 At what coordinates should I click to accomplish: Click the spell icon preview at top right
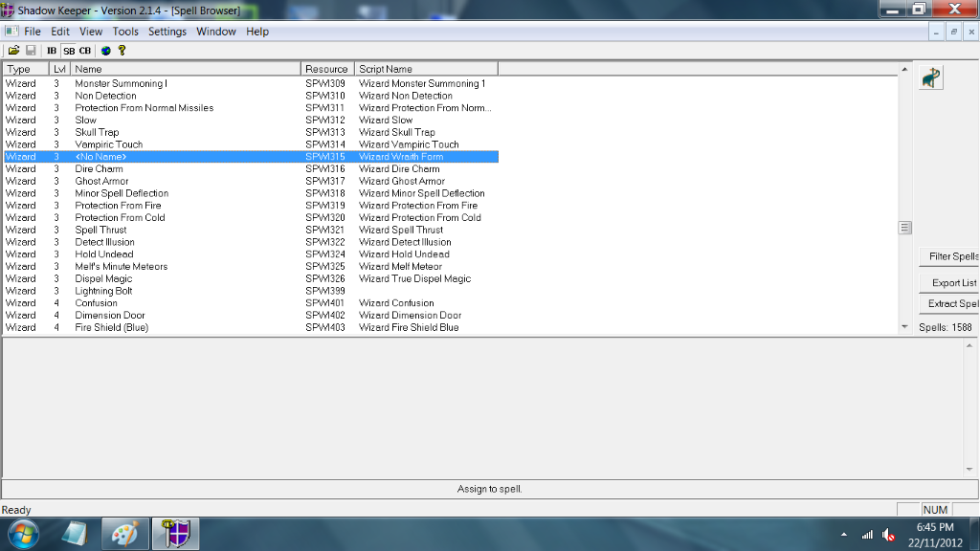[x=931, y=78]
